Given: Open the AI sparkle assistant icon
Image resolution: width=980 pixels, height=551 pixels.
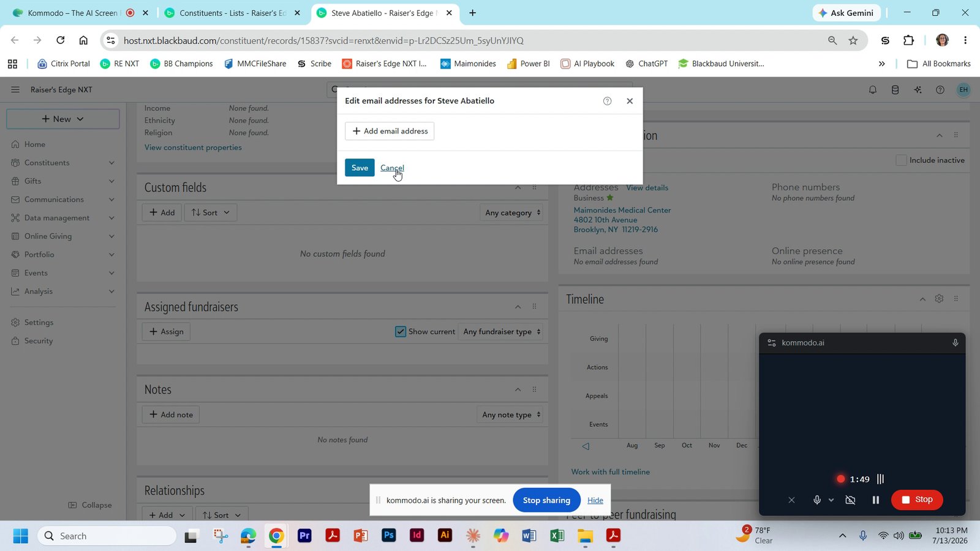Looking at the screenshot, I should [918, 90].
